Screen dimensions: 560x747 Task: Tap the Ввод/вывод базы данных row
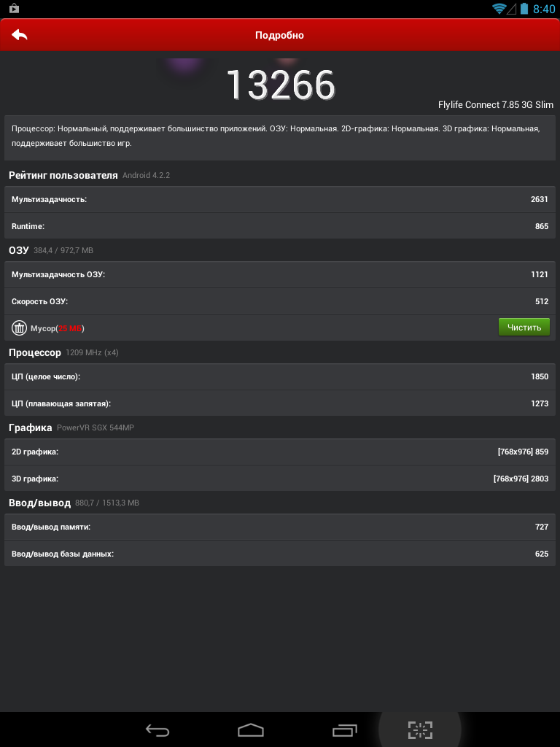[x=280, y=554]
